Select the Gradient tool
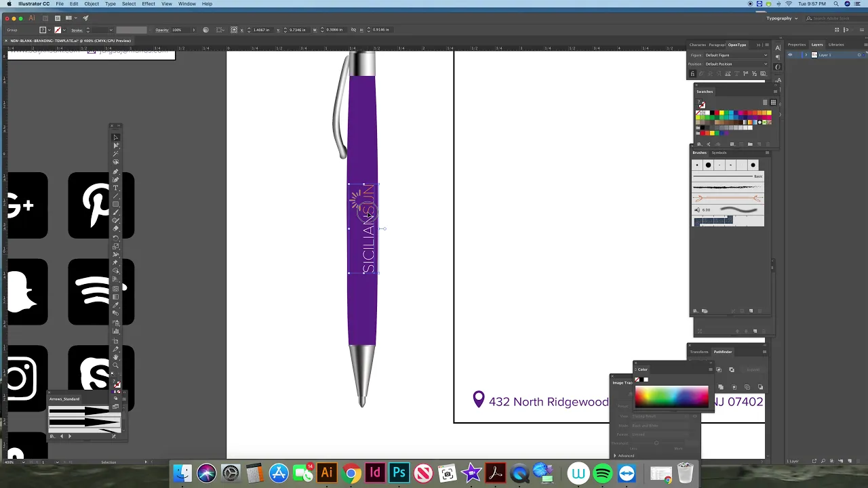 tap(116, 296)
